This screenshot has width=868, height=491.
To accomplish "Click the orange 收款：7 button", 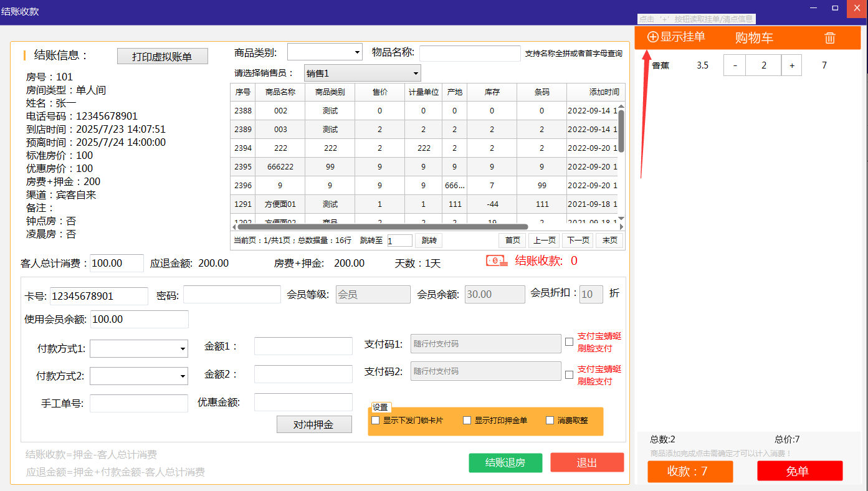I will (x=690, y=471).
